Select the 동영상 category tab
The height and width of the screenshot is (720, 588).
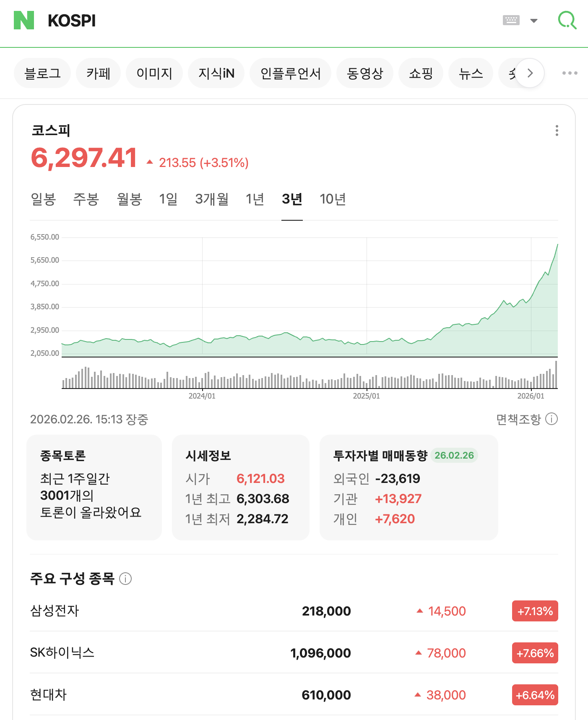365,73
